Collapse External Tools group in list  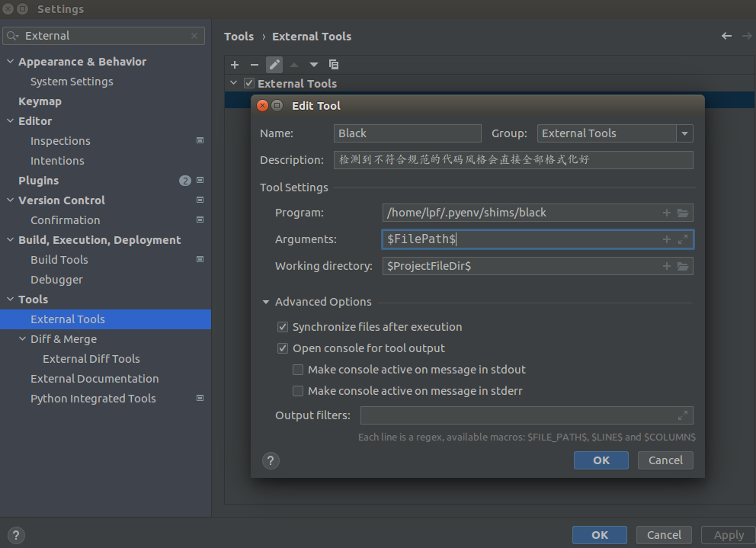pos(233,83)
